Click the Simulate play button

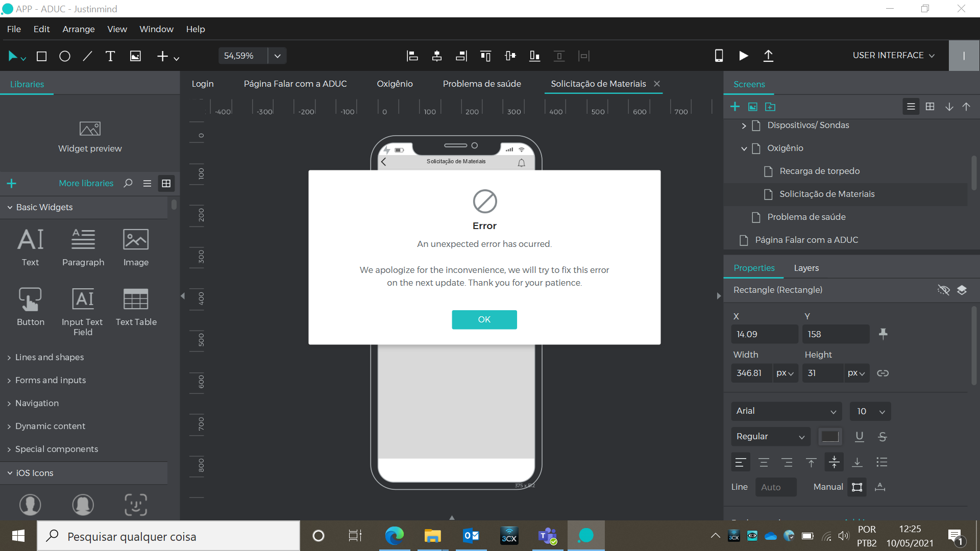tap(744, 56)
